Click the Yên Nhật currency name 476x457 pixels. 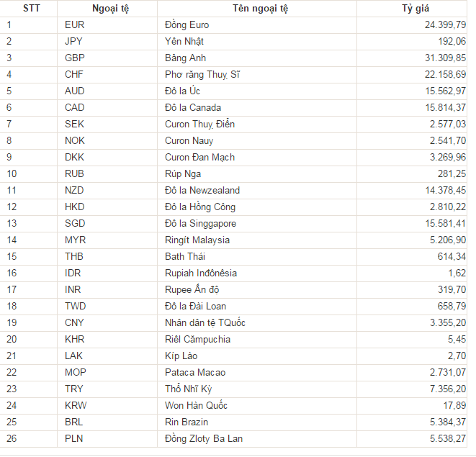pos(186,41)
